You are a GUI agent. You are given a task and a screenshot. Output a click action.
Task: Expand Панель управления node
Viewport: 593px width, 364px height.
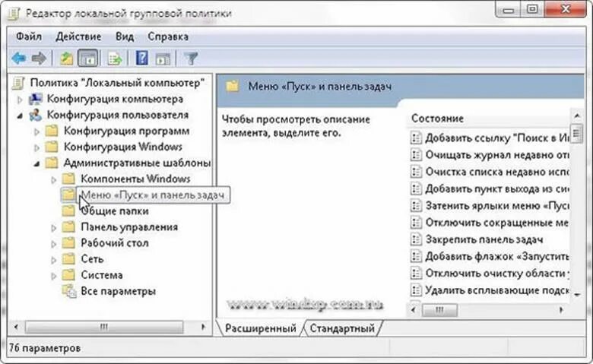coord(54,228)
